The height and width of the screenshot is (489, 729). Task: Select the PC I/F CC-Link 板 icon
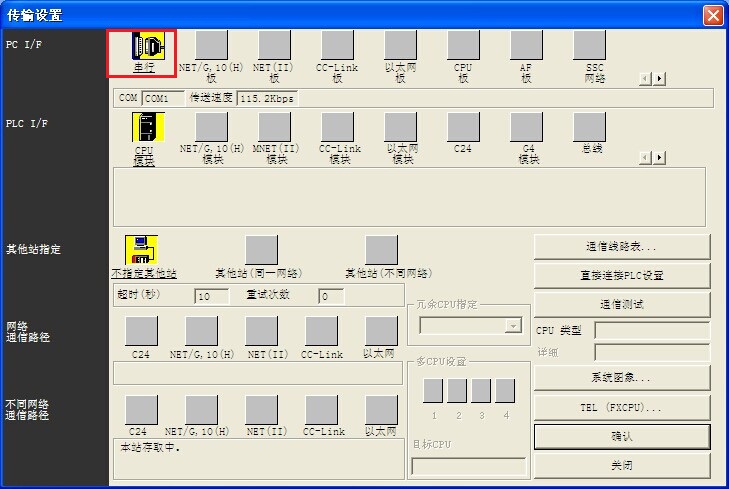tap(338, 45)
